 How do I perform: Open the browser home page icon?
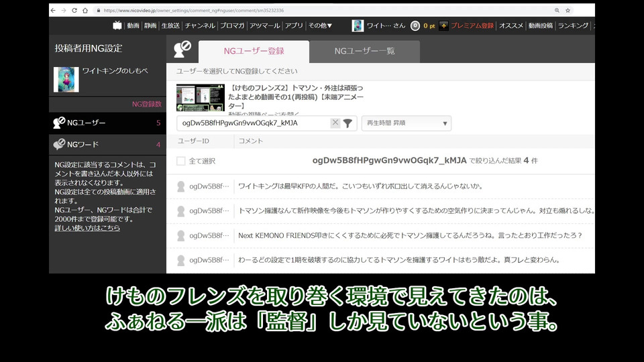85,10
